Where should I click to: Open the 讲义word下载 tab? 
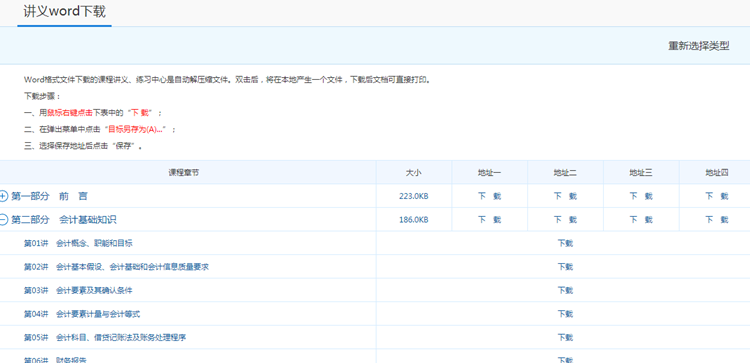[64, 11]
